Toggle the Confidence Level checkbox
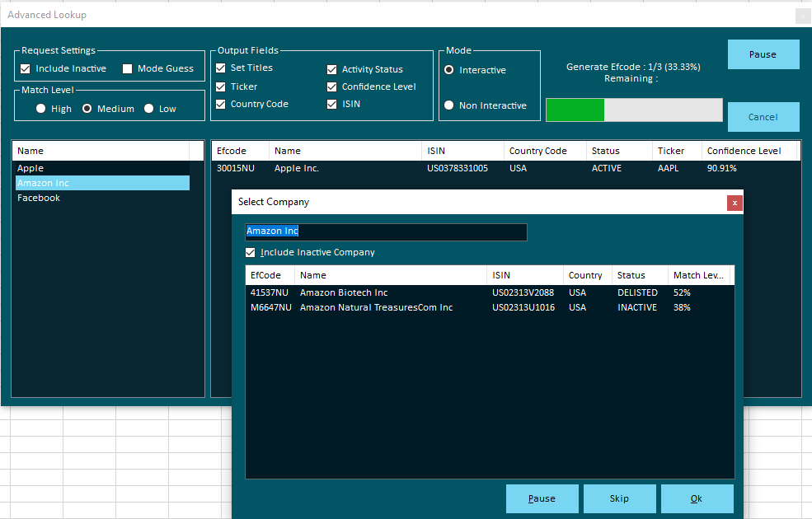This screenshot has height=519, width=812. click(x=332, y=87)
